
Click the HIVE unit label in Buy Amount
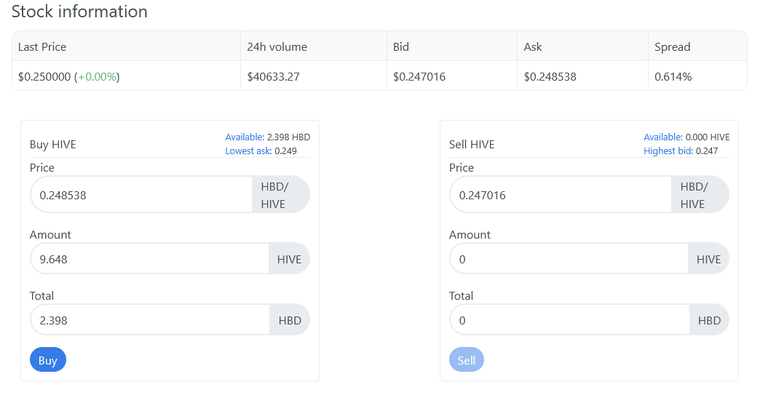[289, 259]
